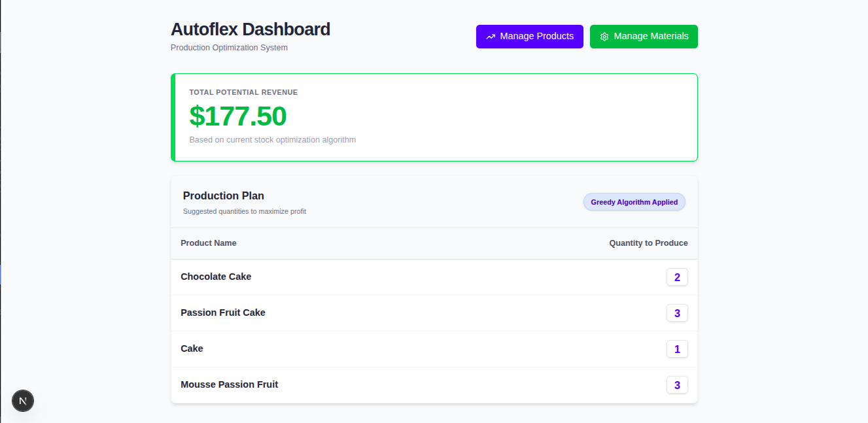868x423 pixels.
Task: Click the Production Plan heading
Action: [x=223, y=195]
